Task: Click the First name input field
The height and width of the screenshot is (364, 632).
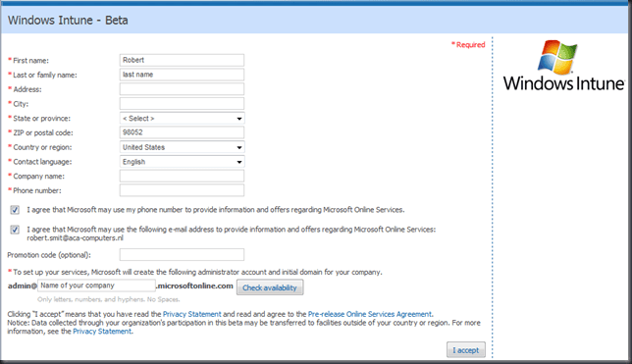Action: [x=182, y=60]
